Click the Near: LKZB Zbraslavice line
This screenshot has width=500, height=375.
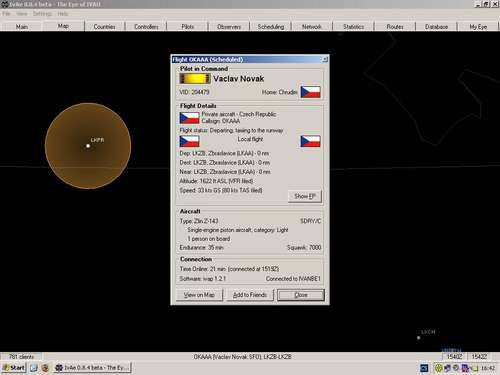click(x=225, y=172)
